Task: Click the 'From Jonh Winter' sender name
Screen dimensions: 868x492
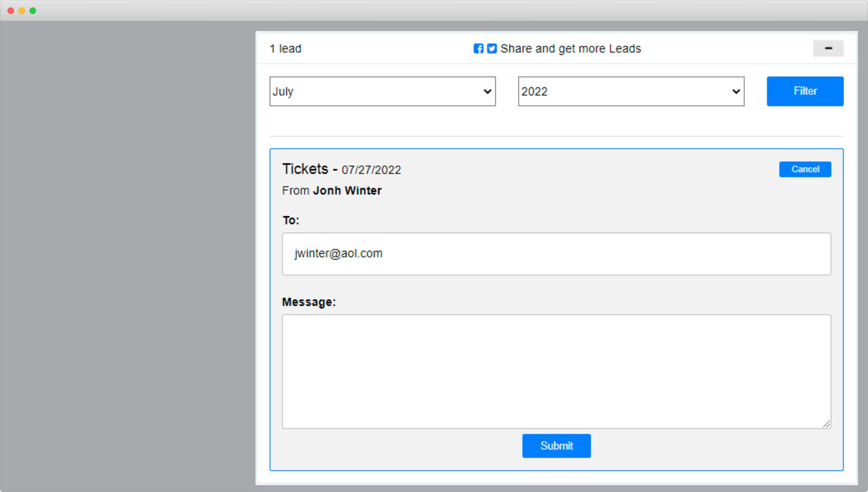Action: [332, 190]
